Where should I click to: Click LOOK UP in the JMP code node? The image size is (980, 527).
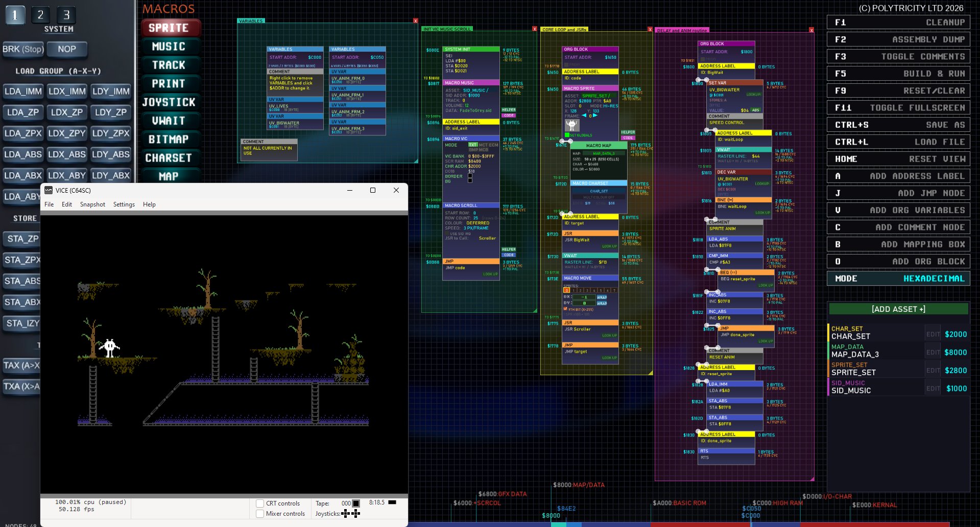[490, 274]
